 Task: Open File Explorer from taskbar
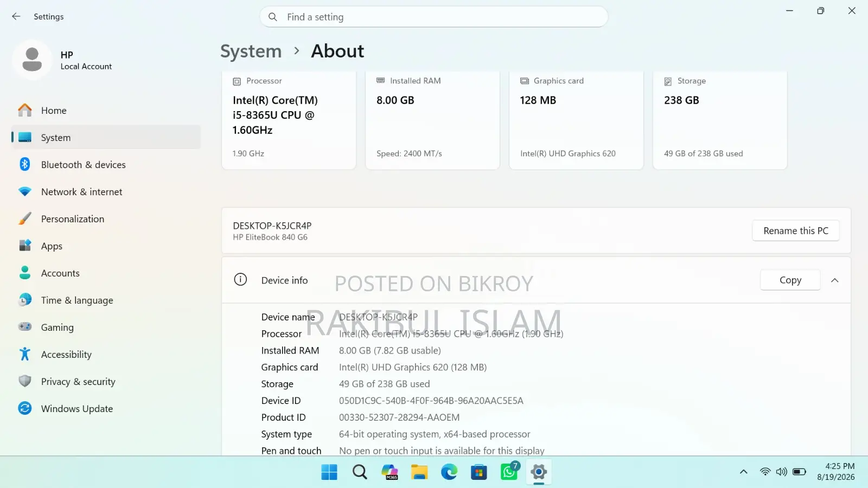(419, 472)
